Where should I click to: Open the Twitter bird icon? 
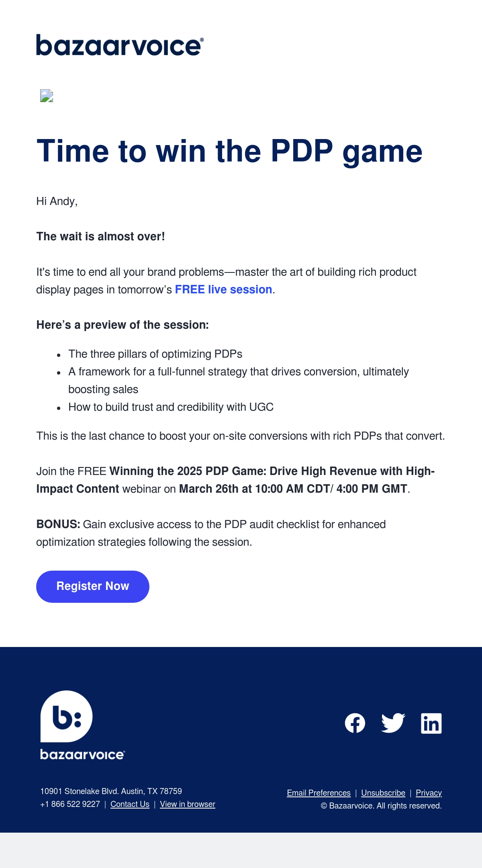[393, 723]
